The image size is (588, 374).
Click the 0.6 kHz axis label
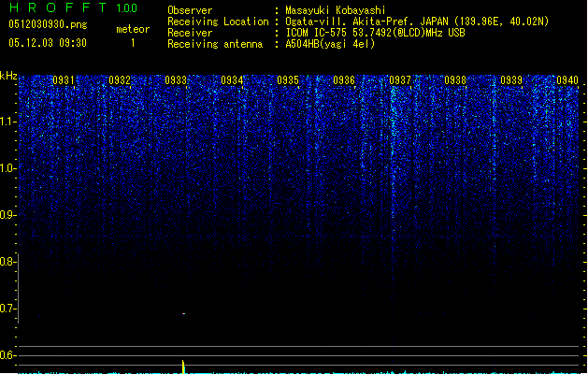(7, 355)
